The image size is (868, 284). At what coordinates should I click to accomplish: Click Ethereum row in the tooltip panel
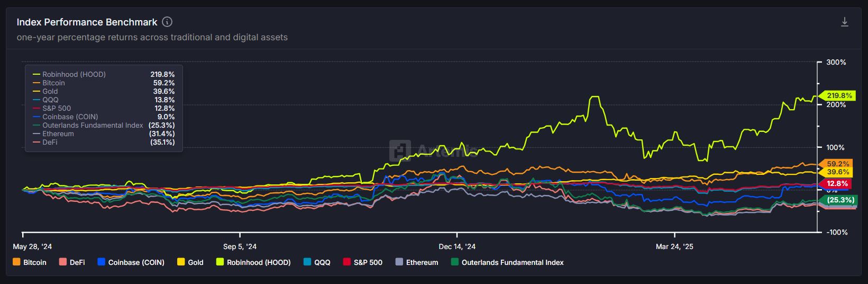[x=104, y=134]
